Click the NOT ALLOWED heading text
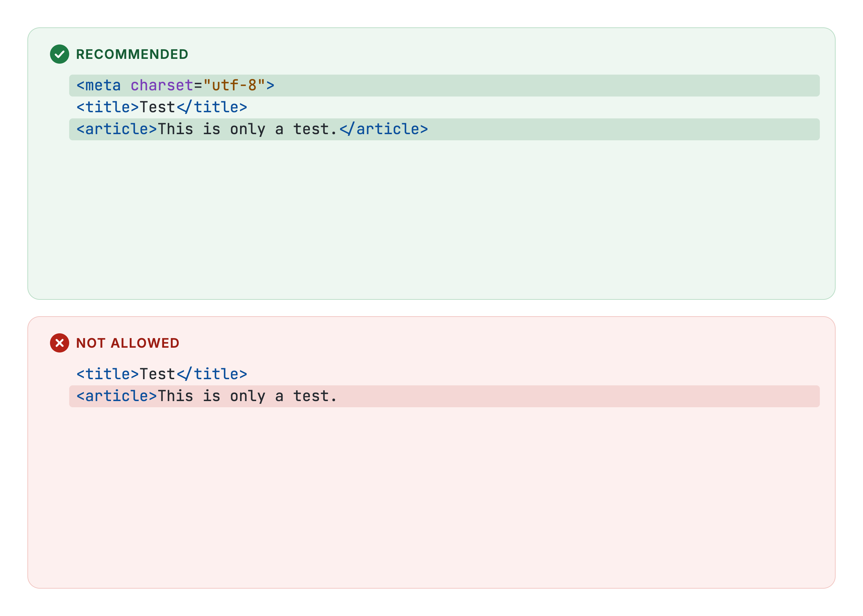This screenshot has width=863, height=616. (127, 343)
